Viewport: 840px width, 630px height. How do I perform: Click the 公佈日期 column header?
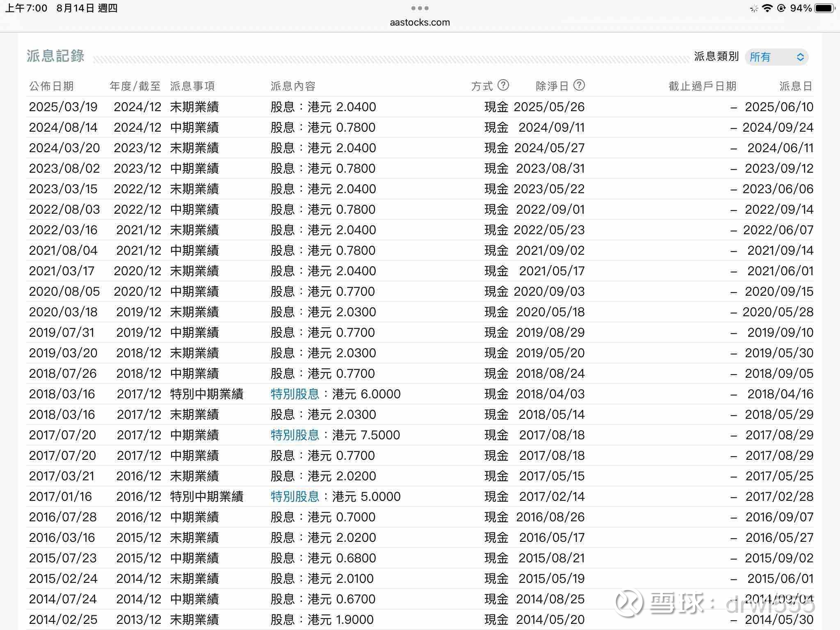(x=51, y=86)
